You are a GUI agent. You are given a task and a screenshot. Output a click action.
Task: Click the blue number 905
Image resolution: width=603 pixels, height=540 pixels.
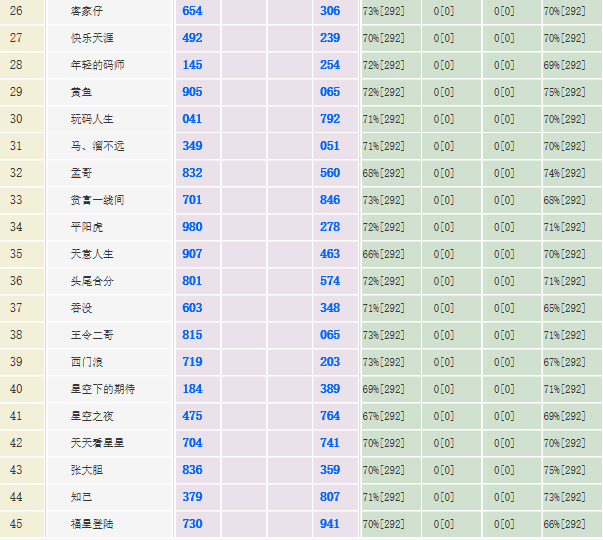click(192, 92)
